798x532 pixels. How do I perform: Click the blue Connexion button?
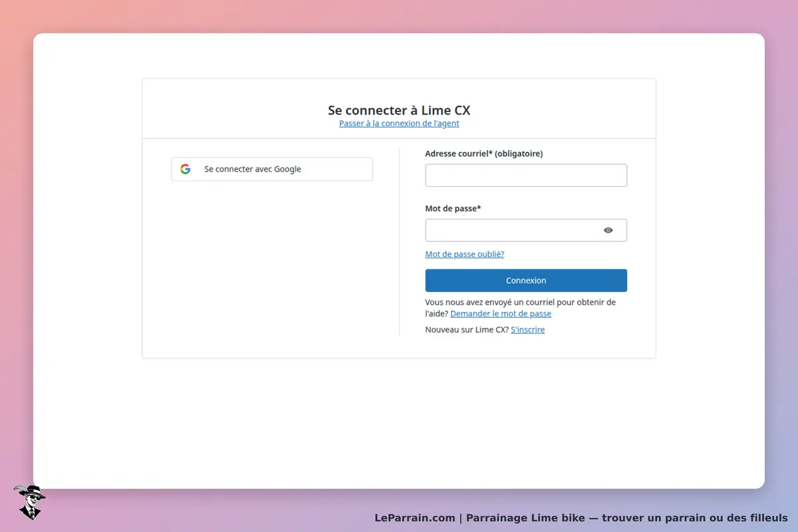526,281
